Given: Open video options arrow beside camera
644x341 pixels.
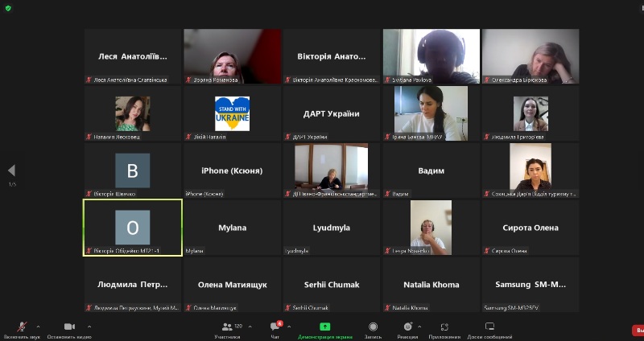Looking at the screenshot, I should 89,327.
